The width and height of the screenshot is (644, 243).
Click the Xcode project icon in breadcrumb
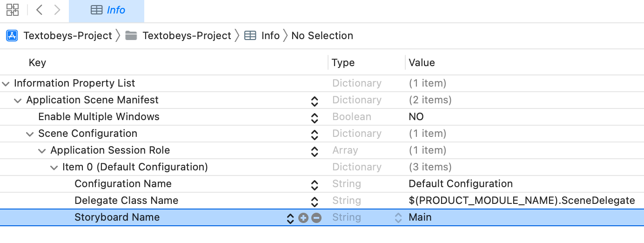click(12, 36)
